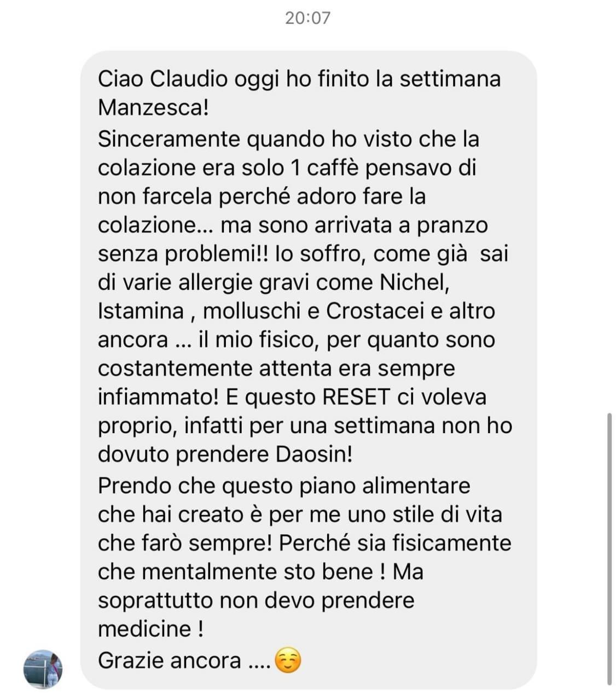The image size is (616, 700).
Task: Select the word "Claudio" in the greeting
Action: 189,79
